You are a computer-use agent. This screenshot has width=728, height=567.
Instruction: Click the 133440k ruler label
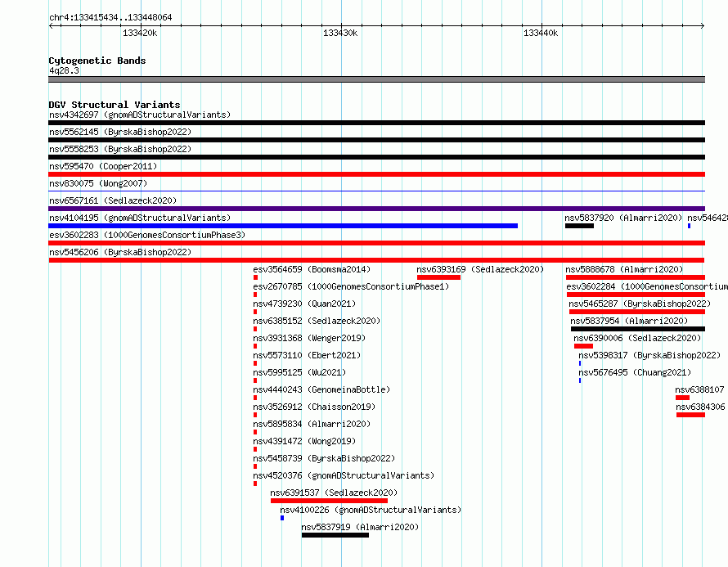[541, 33]
